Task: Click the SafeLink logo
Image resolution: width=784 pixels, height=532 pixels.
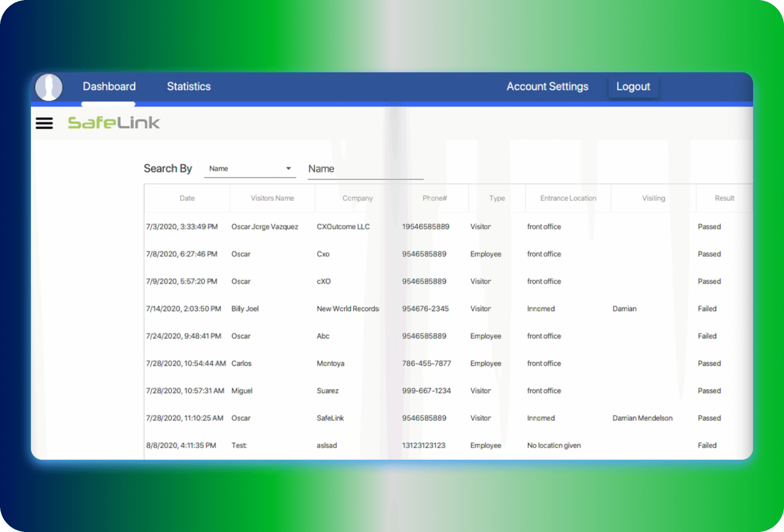Action: pos(114,122)
